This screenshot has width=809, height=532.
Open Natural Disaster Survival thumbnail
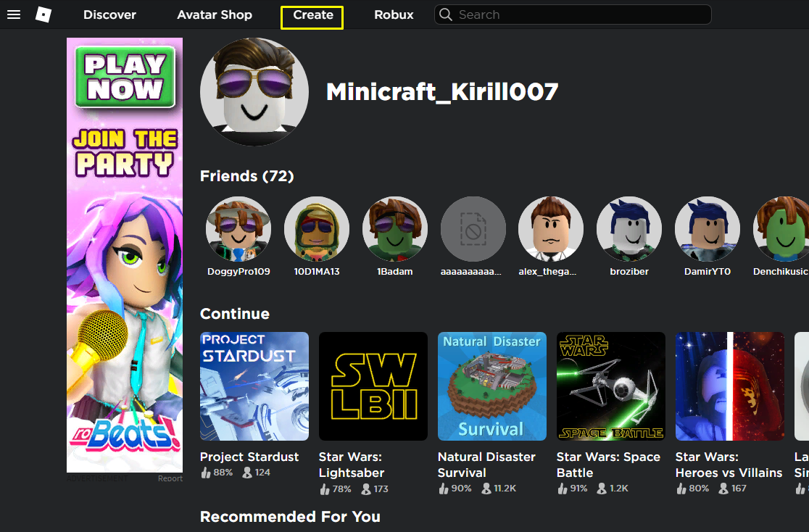pos(492,386)
